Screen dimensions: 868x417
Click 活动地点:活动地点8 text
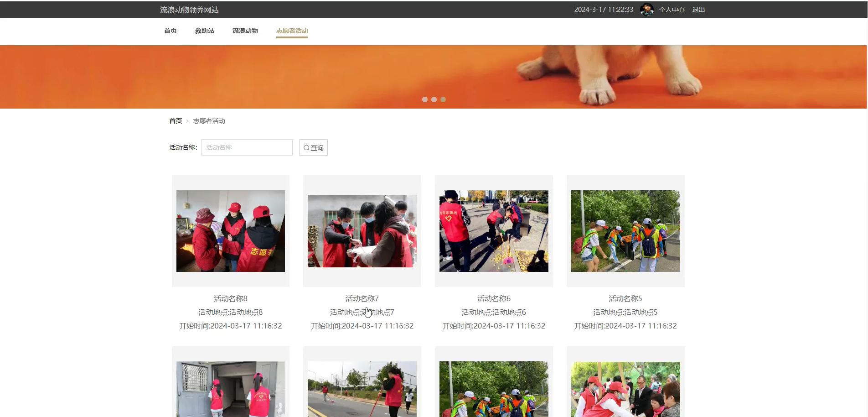pos(231,312)
